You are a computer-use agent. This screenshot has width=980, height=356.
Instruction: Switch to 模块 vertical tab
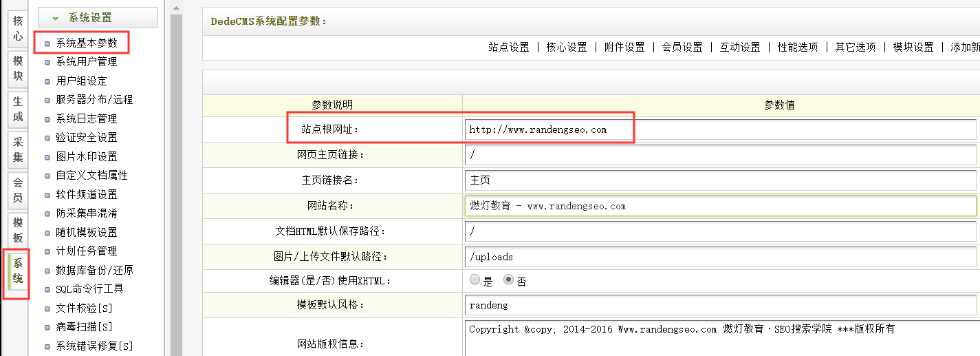(18, 68)
